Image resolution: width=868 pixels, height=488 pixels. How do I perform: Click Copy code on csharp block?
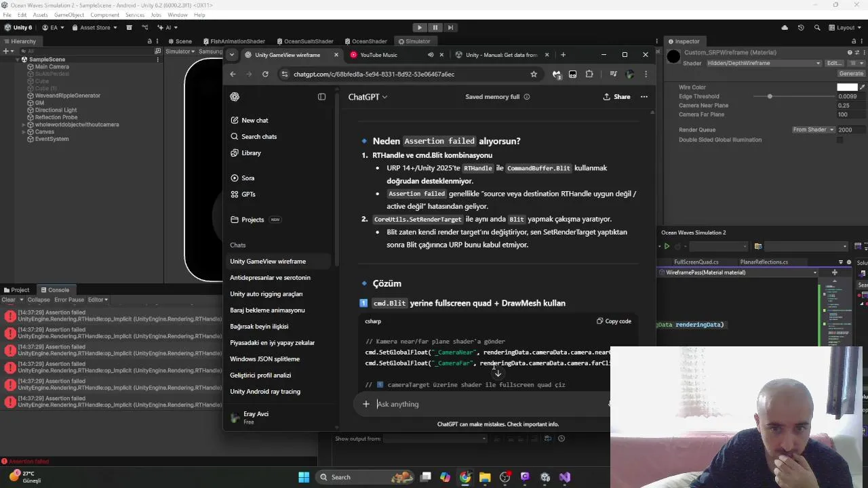[614, 321]
